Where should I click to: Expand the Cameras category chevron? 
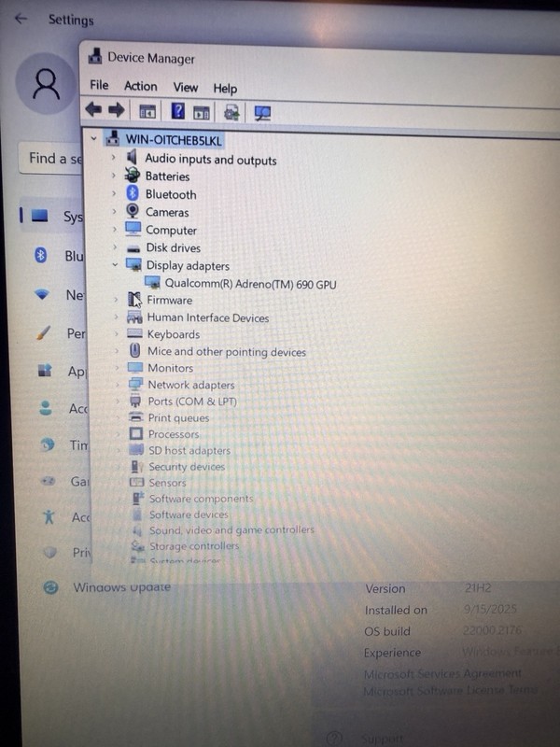(114, 211)
